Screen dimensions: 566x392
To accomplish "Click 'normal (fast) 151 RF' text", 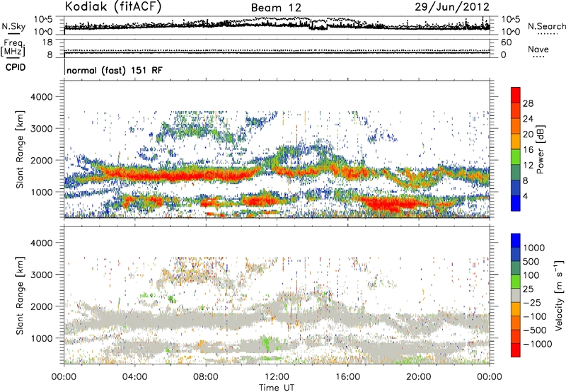I will [x=115, y=70].
